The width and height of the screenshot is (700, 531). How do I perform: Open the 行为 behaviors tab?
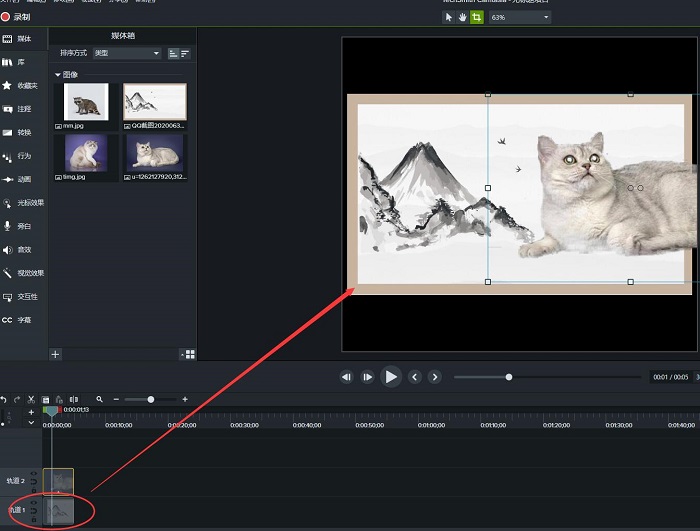[x=17, y=156]
